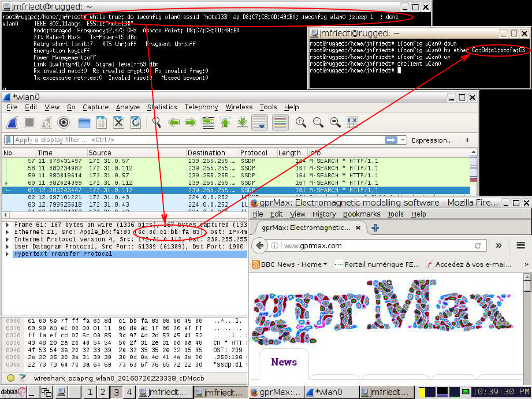Show site information for gprmax.com
The image size is (532, 399).
[275, 245]
